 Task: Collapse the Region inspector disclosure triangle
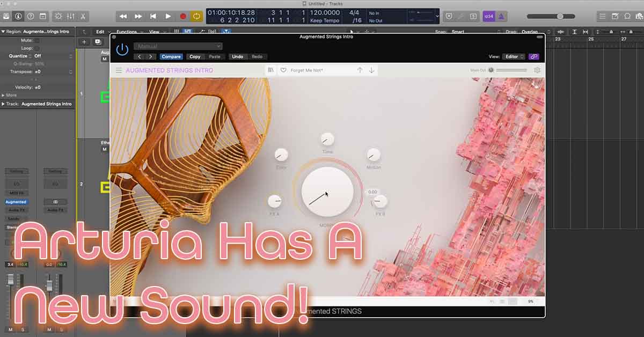click(x=3, y=32)
